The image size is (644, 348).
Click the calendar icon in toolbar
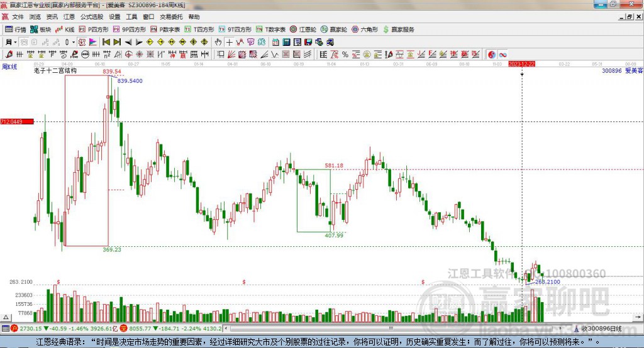(275, 42)
